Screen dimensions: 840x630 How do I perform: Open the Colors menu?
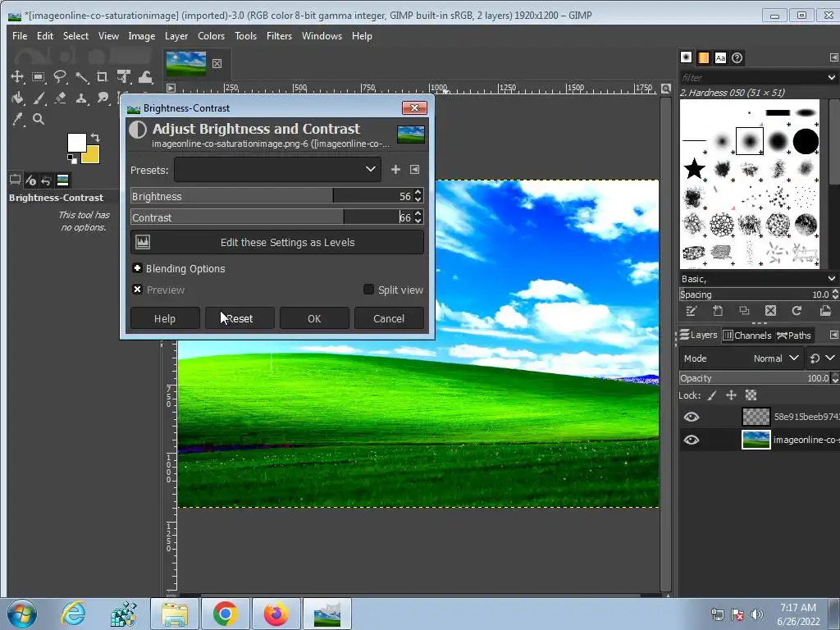[x=211, y=36]
